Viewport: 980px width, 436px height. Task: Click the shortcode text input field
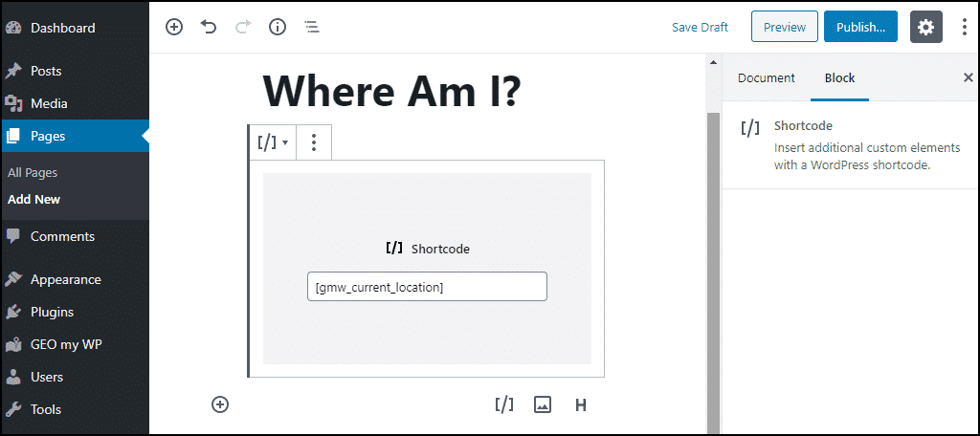click(x=427, y=287)
